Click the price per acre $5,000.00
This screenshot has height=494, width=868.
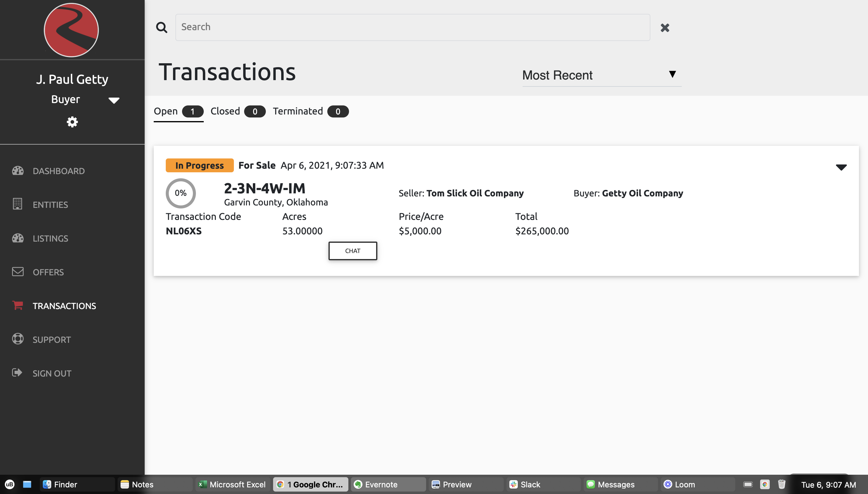pos(420,231)
